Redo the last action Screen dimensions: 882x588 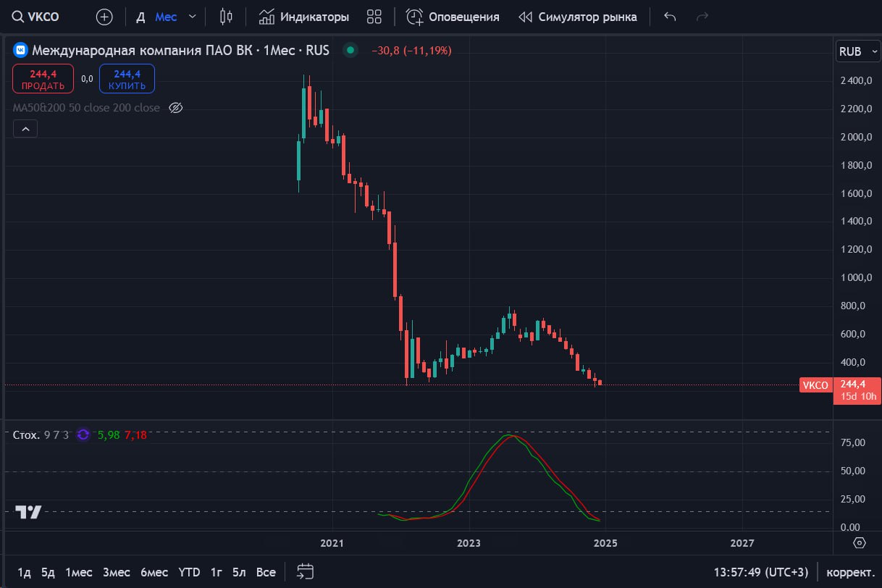tap(702, 17)
